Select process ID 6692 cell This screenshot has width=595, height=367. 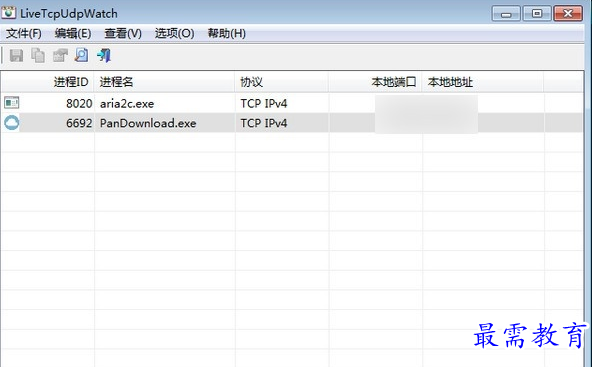[x=79, y=123]
